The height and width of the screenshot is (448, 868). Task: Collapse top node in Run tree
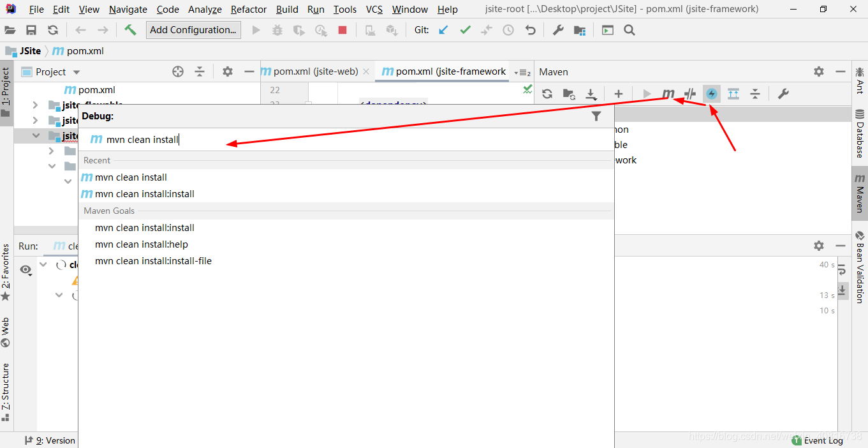coord(43,264)
